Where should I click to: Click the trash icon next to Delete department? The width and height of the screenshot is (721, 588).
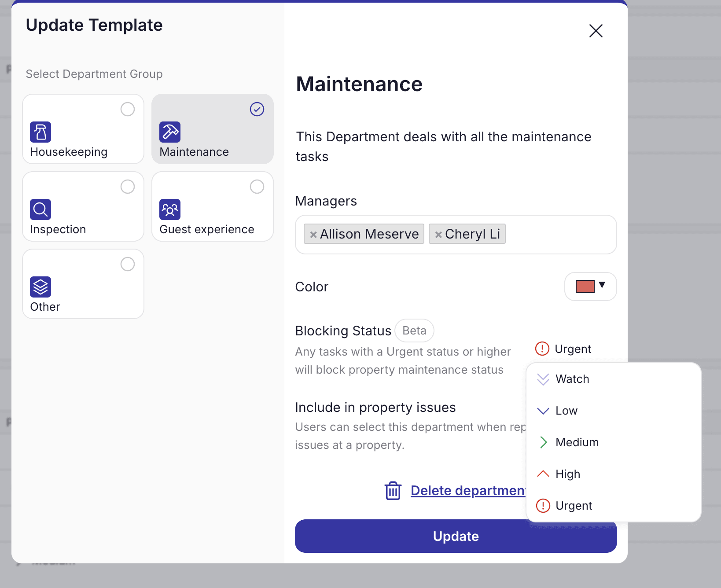[392, 490]
